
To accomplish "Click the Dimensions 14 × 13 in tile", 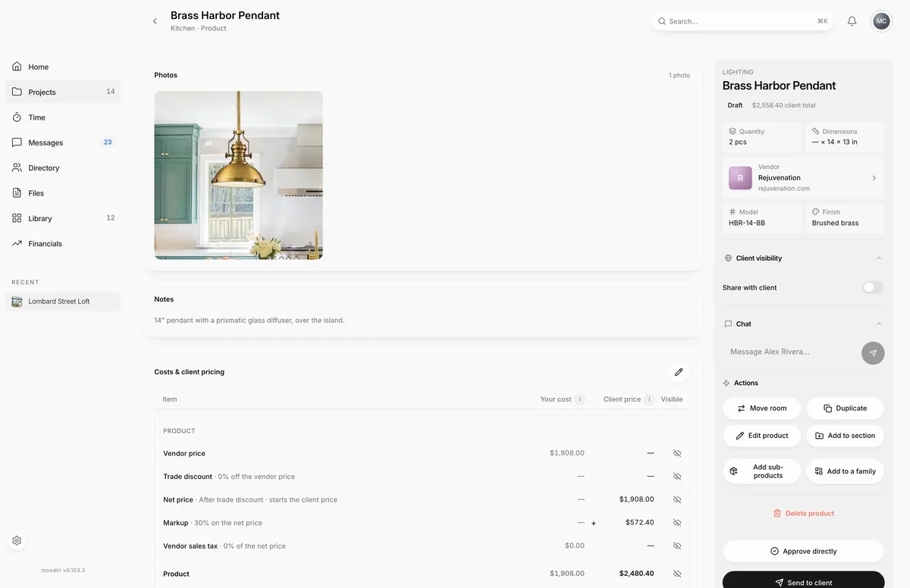I will pyautogui.click(x=845, y=137).
